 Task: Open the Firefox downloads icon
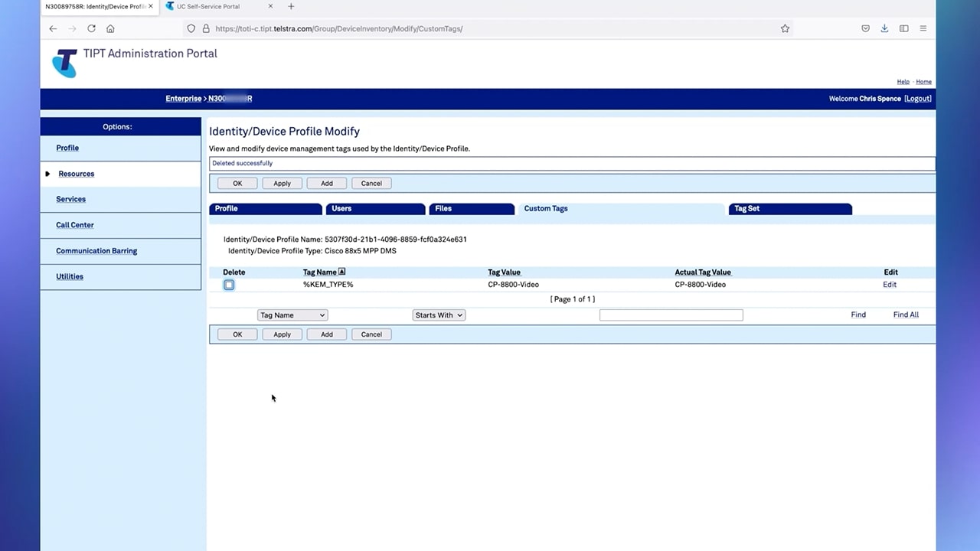click(x=884, y=28)
